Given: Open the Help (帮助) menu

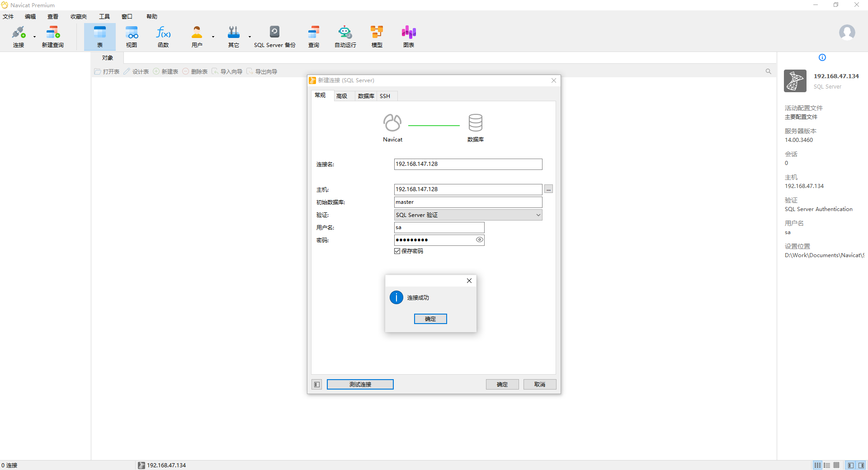Looking at the screenshot, I should pos(152,17).
